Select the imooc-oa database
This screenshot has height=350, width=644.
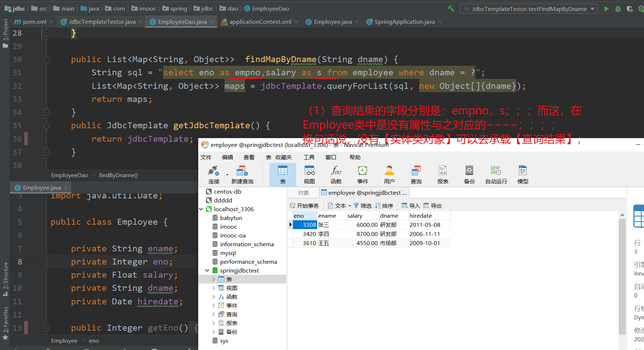(233, 236)
